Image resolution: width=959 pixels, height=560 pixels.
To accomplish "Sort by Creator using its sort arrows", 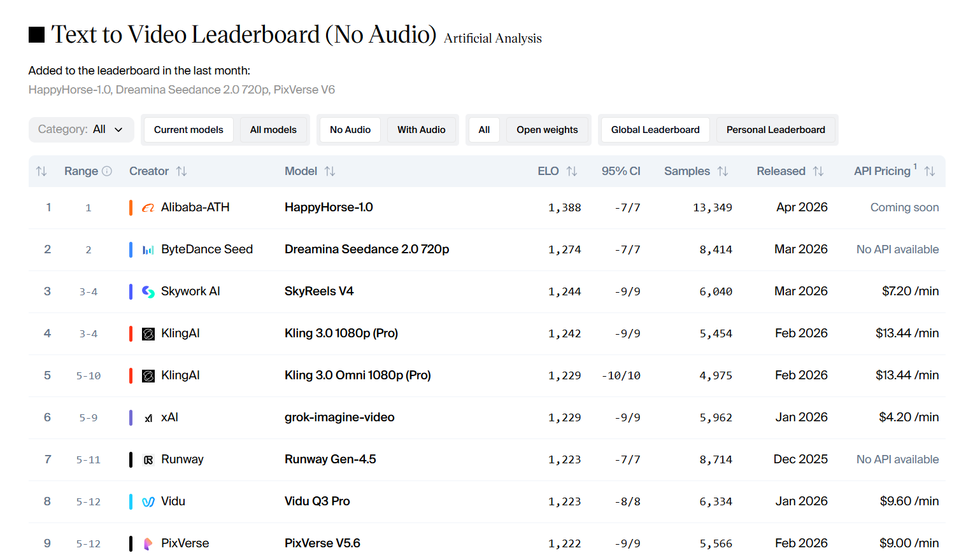I will (181, 171).
